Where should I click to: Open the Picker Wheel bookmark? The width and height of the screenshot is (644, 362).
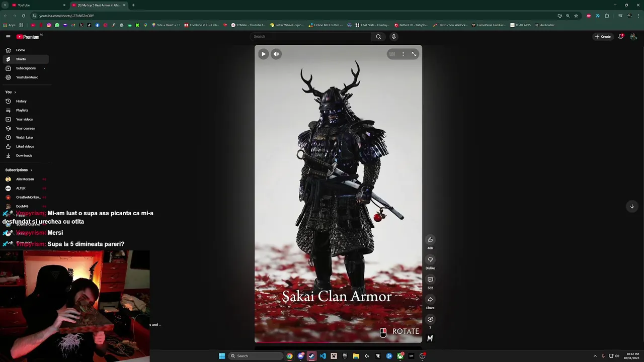click(x=287, y=25)
